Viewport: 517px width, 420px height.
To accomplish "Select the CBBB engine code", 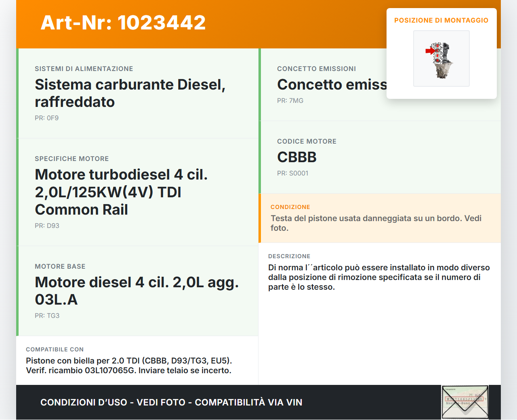I will pos(297,157).
